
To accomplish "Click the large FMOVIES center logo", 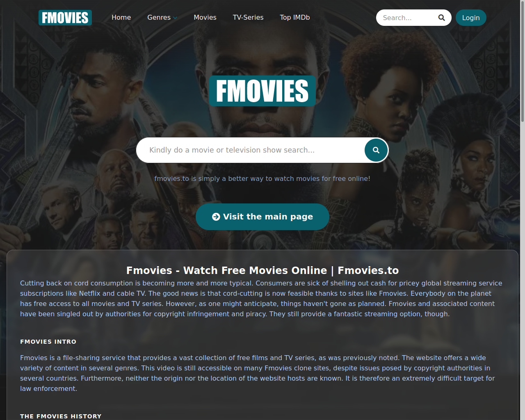I will coord(262,91).
